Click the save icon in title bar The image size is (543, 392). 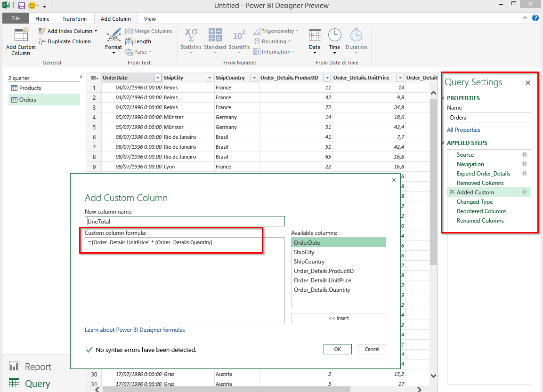click(x=22, y=6)
